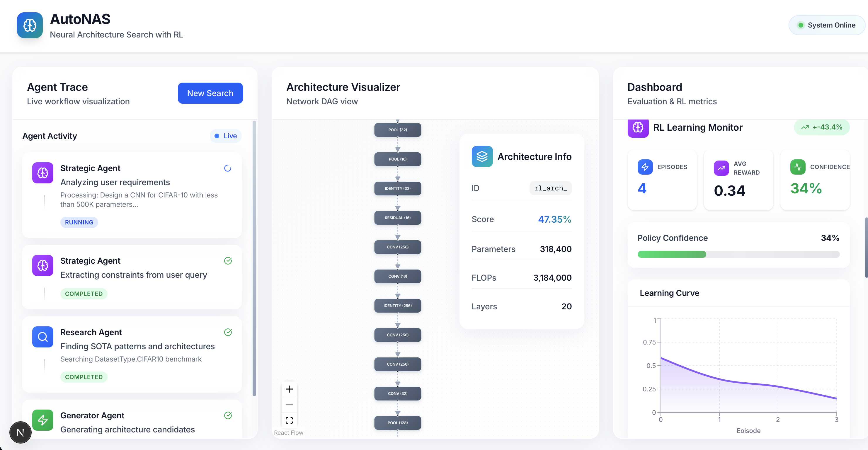Viewport: 868px width, 450px height.
Task: Toggle the Live activity indicator
Action: click(x=225, y=136)
